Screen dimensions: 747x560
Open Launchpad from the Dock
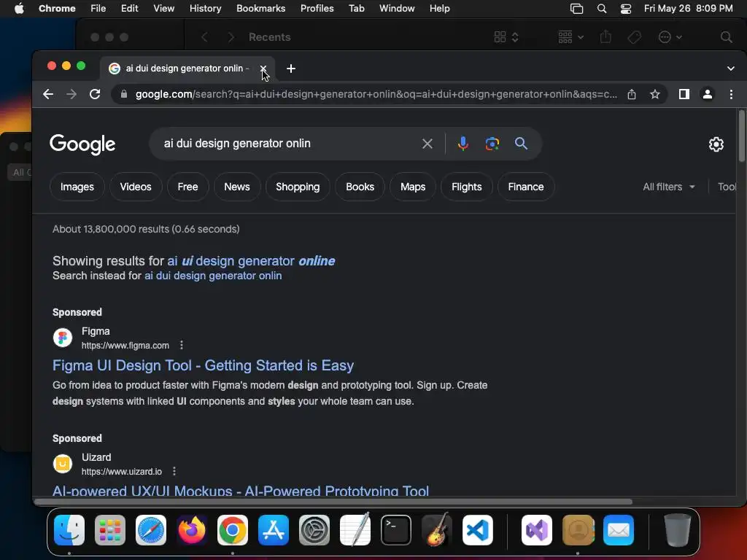110,530
